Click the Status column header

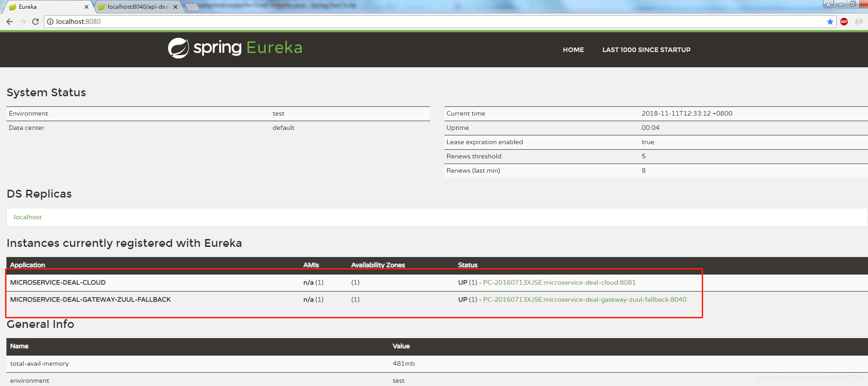click(468, 265)
